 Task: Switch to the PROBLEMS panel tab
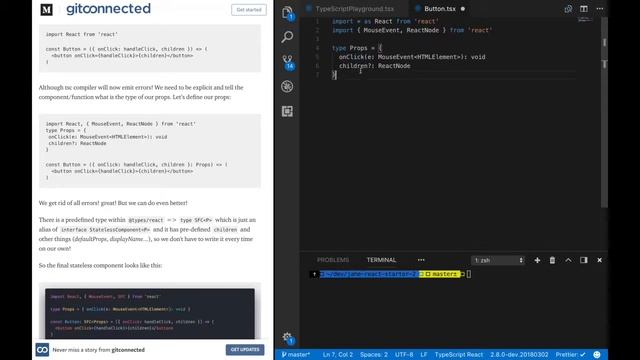tap(333, 260)
